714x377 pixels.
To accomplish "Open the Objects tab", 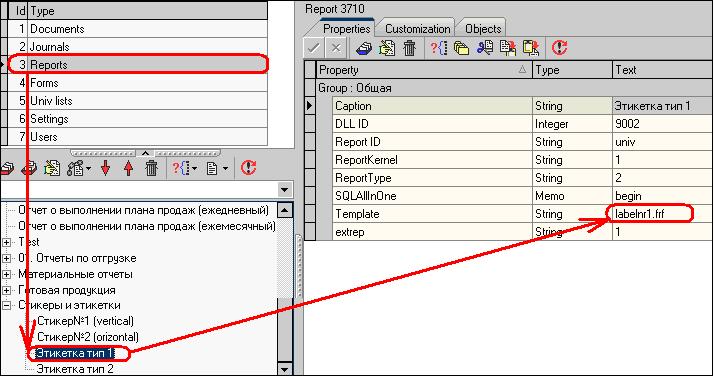I will point(483,29).
